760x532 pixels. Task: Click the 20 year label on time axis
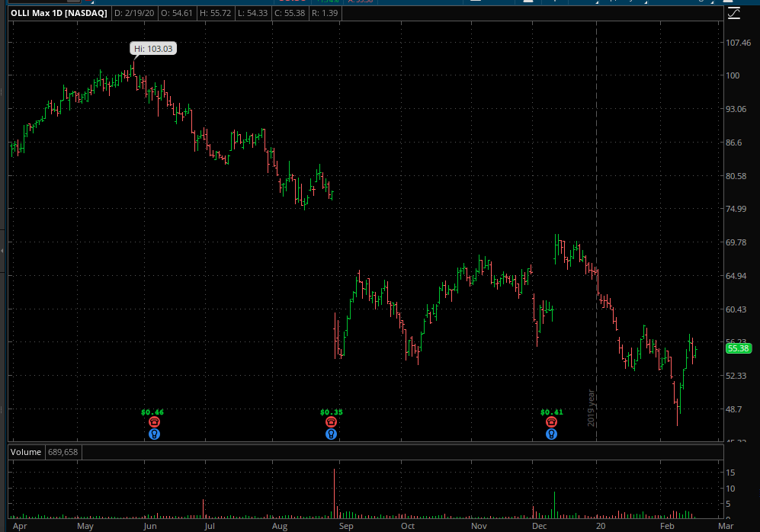(x=601, y=526)
